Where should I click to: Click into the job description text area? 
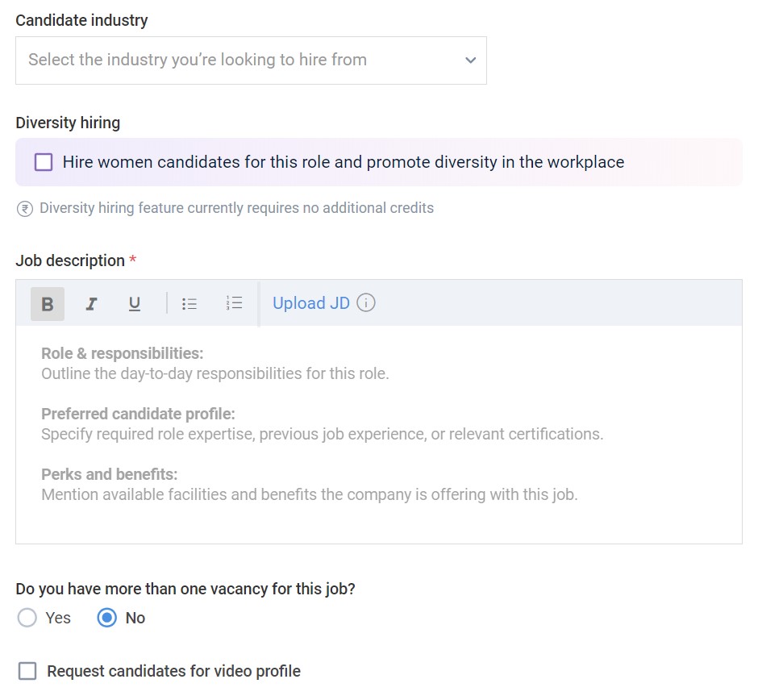pyautogui.click(x=378, y=435)
